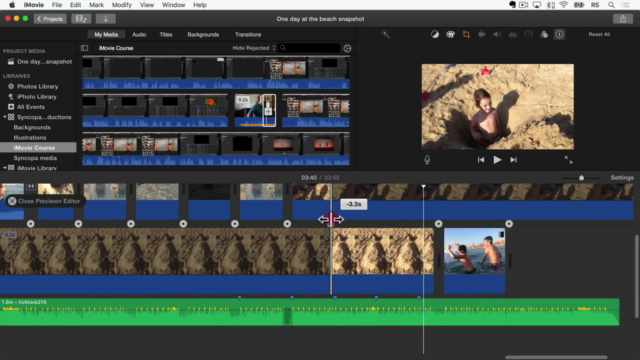Screen dimensions: 640x360
Task: Open the Hide Rejected filter dropdown
Action: click(254, 48)
